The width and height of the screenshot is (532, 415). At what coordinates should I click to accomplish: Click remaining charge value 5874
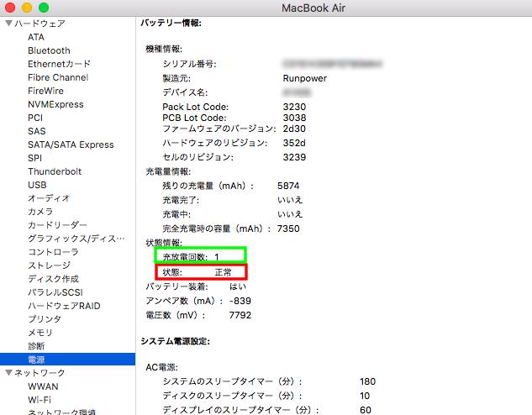(288, 186)
